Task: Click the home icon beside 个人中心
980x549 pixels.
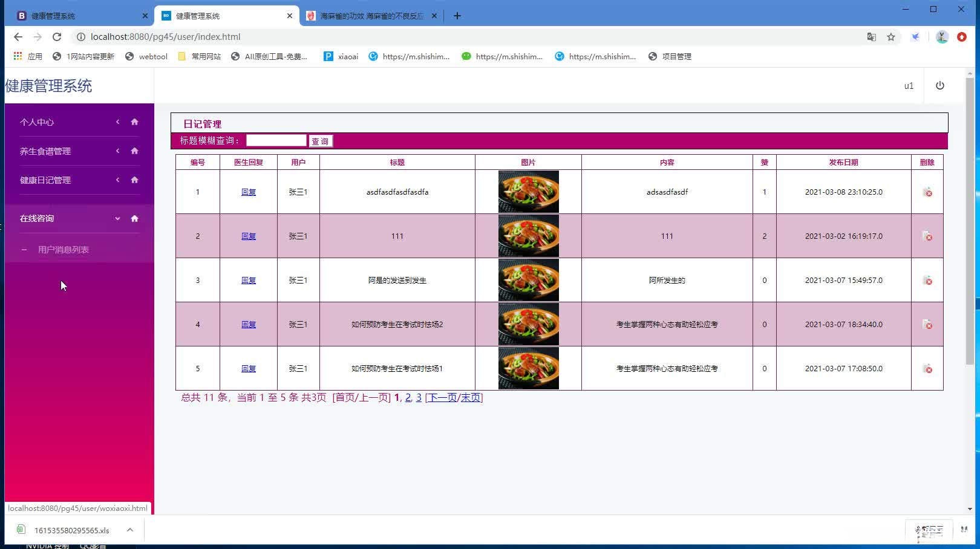Action: (x=134, y=122)
